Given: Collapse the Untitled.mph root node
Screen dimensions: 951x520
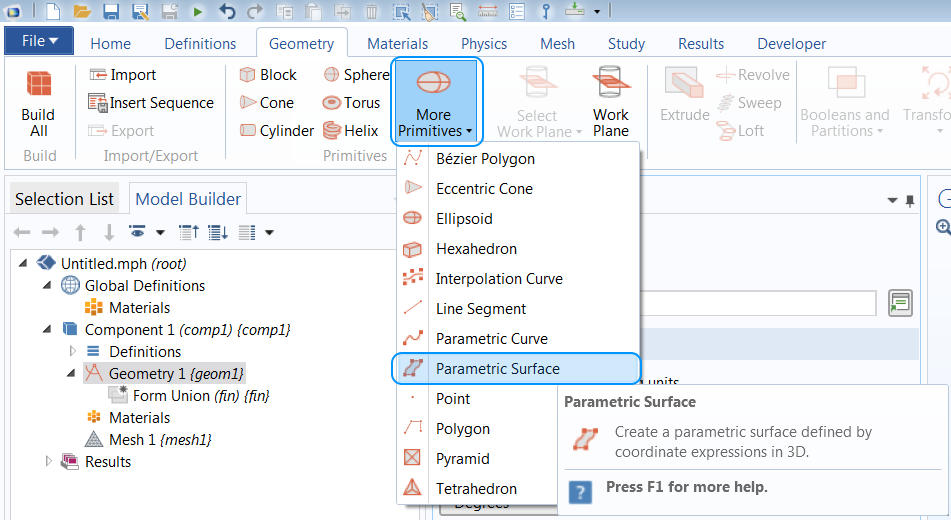Looking at the screenshot, I should (23, 263).
